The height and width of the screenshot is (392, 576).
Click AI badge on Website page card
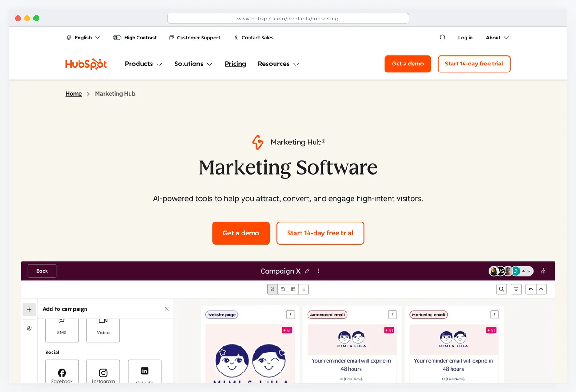(287, 330)
